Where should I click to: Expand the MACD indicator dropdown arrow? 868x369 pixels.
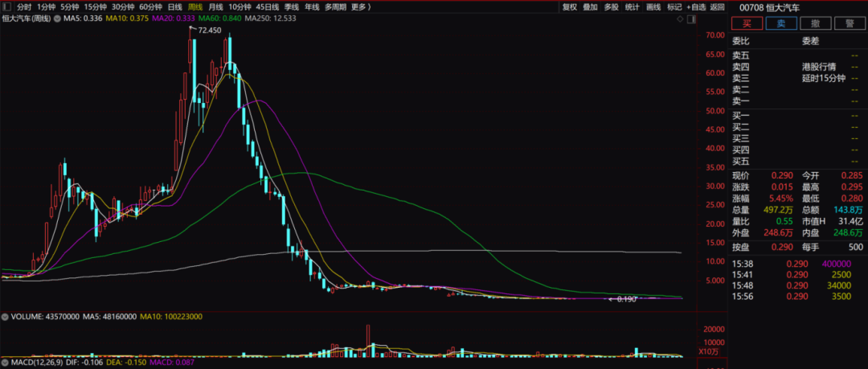(x=5, y=363)
